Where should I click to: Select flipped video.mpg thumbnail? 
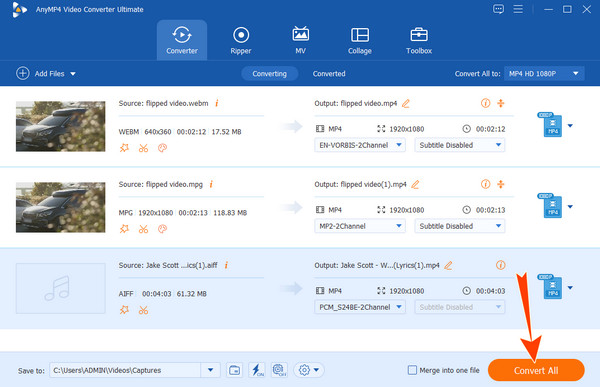60,207
